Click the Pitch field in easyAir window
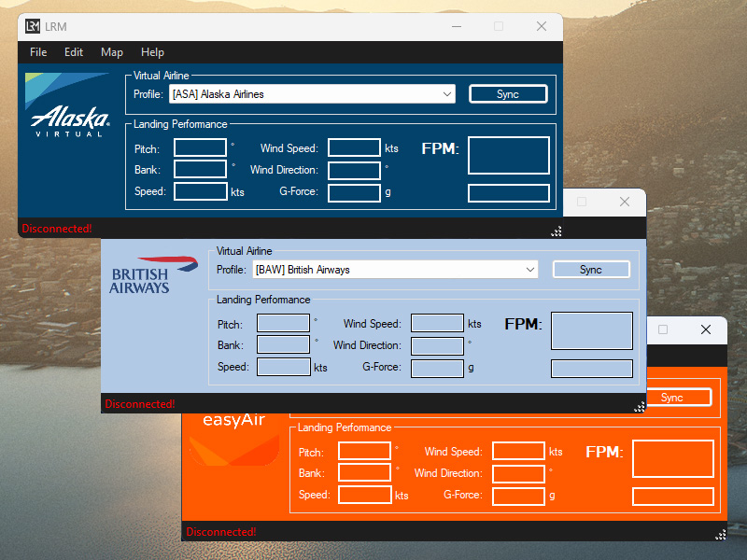Image resolution: width=747 pixels, height=560 pixels. tap(364, 451)
